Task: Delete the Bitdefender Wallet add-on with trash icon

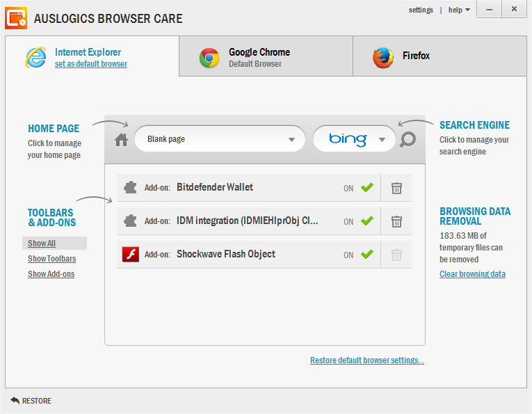Action: pyautogui.click(x=396, y=188)
